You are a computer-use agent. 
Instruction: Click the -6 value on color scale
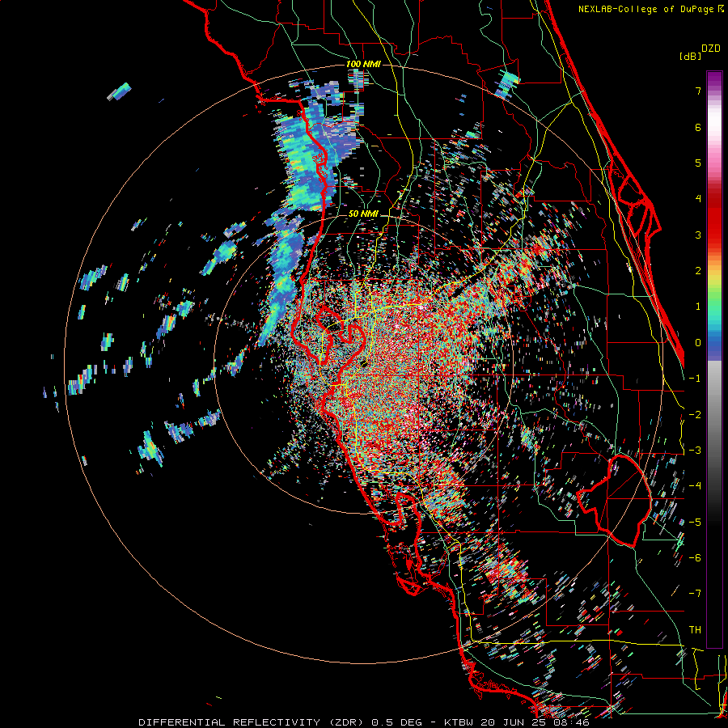[695, 558]
